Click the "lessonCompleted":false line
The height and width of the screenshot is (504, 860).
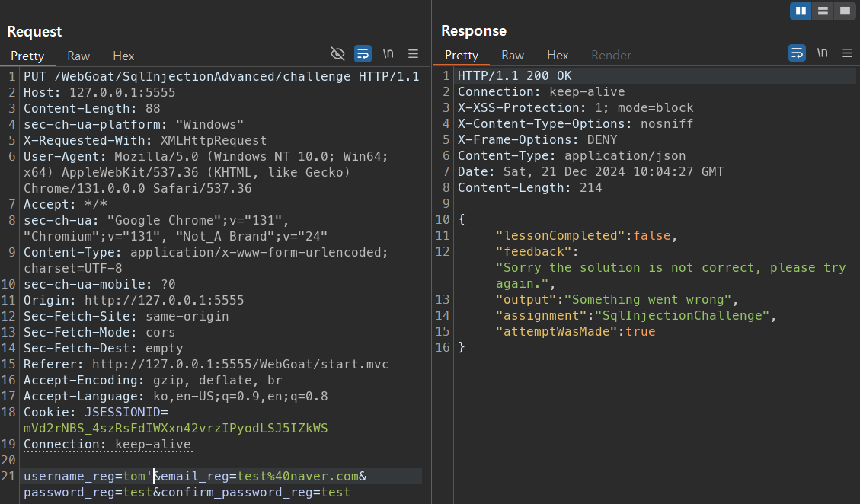click(x=587, y=235)
